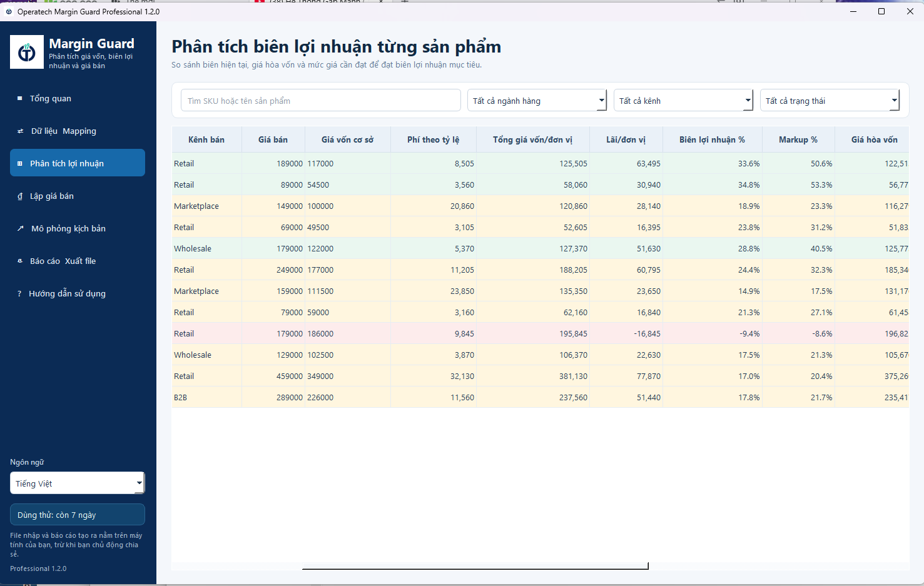Click the Tổng quan sidebar icon
The width and height of the screenshot is (924, 586).
[20, 98]
